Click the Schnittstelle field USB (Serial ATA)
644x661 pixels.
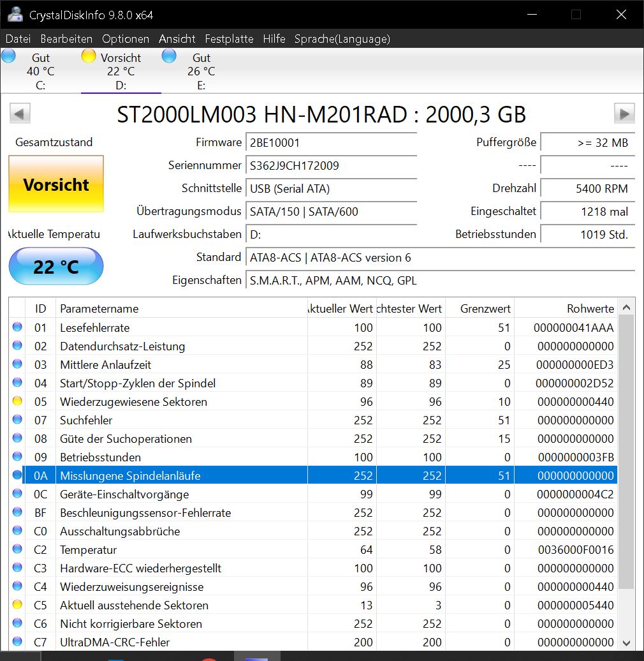tap(331, 188)
